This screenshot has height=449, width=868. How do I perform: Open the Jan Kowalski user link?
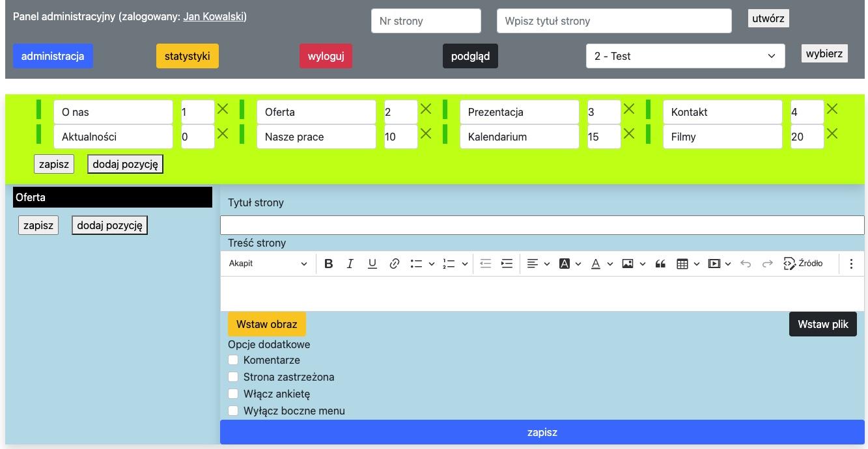pos(214,16)
